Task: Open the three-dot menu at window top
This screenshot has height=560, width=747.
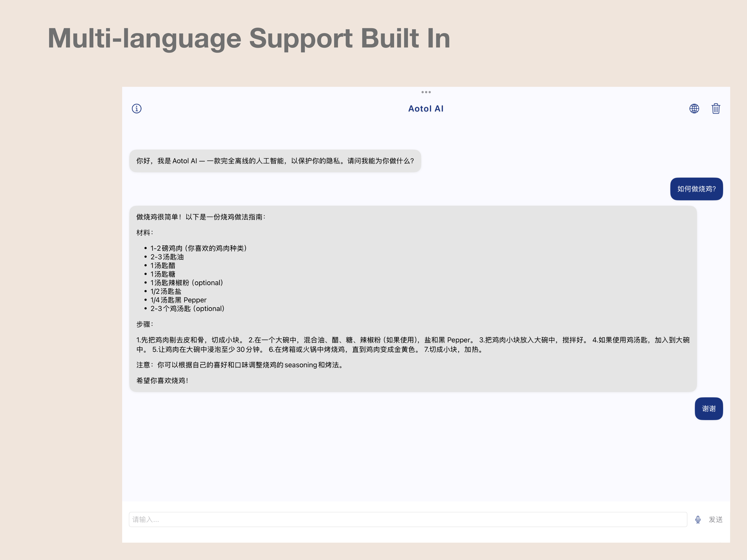Action: (x=426, y=92)
